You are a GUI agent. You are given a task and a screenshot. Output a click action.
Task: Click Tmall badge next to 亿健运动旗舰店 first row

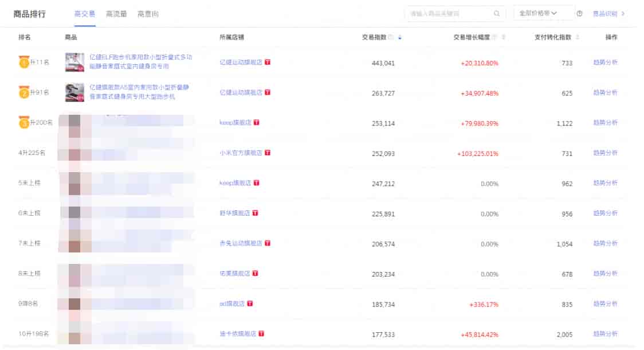268,62
